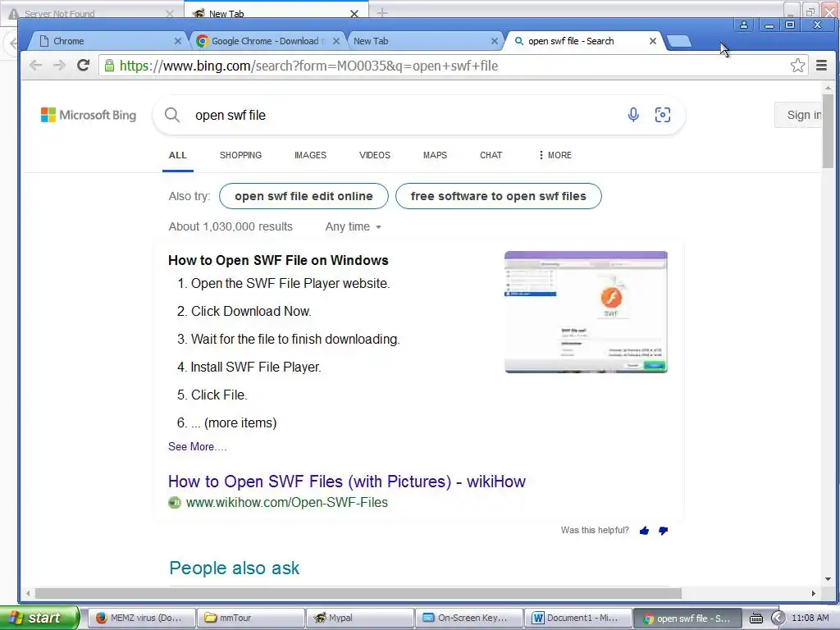Click the green padlock security icon

tap(109, 66)
